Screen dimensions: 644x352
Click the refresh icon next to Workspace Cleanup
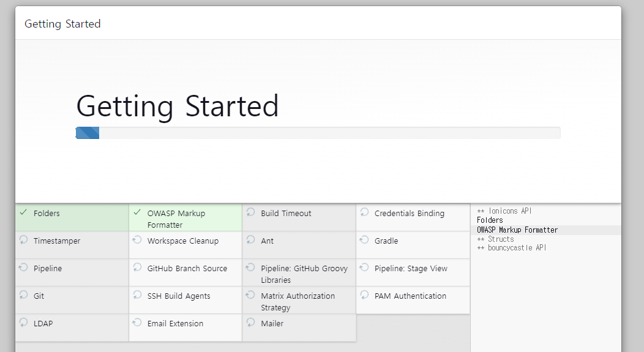pyautogui.click(x=137, y=240)
